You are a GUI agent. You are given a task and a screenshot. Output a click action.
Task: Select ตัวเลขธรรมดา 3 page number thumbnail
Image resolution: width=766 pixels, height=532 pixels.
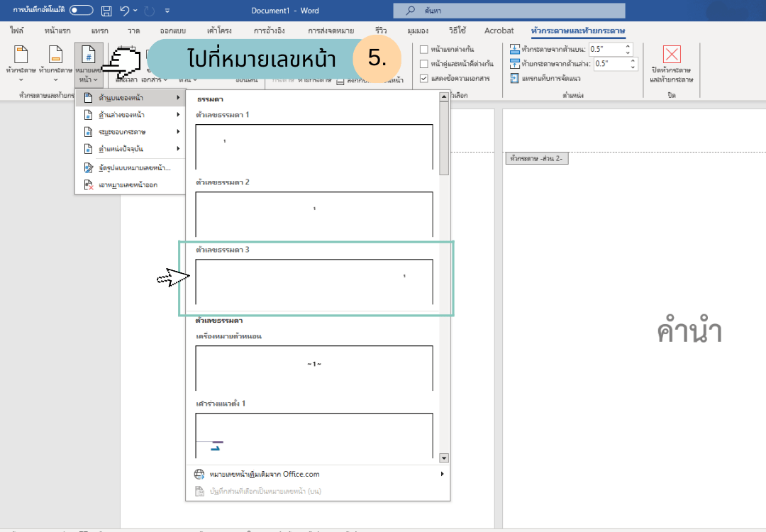click(314, 282)
